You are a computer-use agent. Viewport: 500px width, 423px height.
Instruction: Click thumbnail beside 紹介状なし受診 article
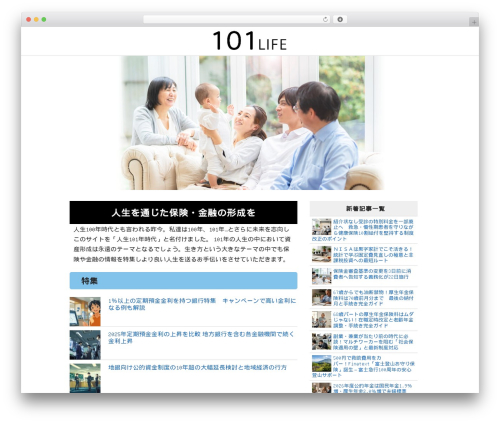point(322,227)
